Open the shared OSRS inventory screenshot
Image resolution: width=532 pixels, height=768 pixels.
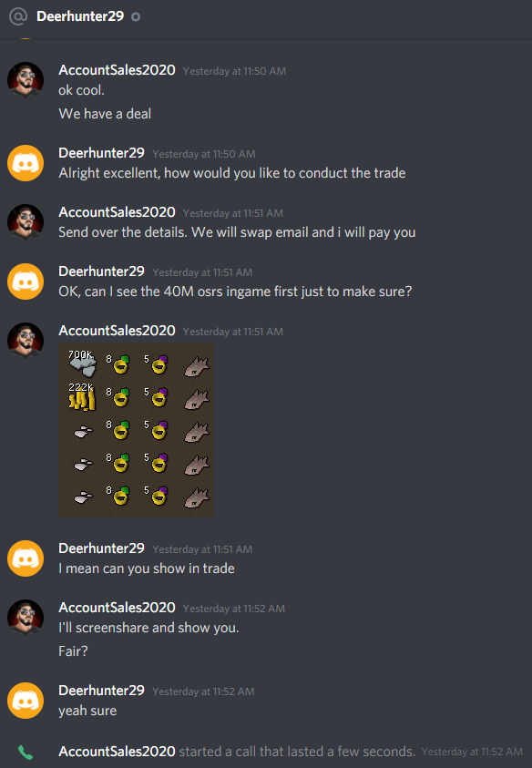point(136,430)
